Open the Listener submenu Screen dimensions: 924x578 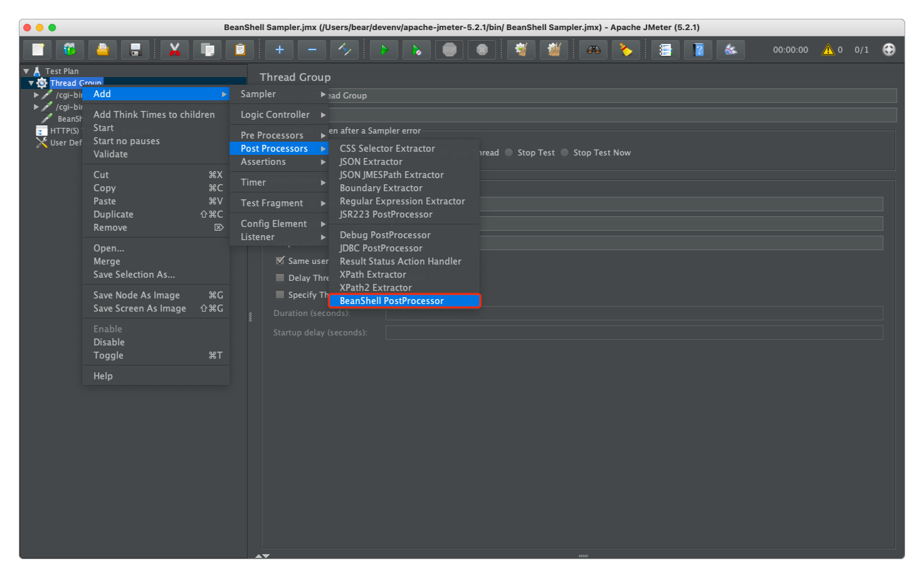pos(280,237)
